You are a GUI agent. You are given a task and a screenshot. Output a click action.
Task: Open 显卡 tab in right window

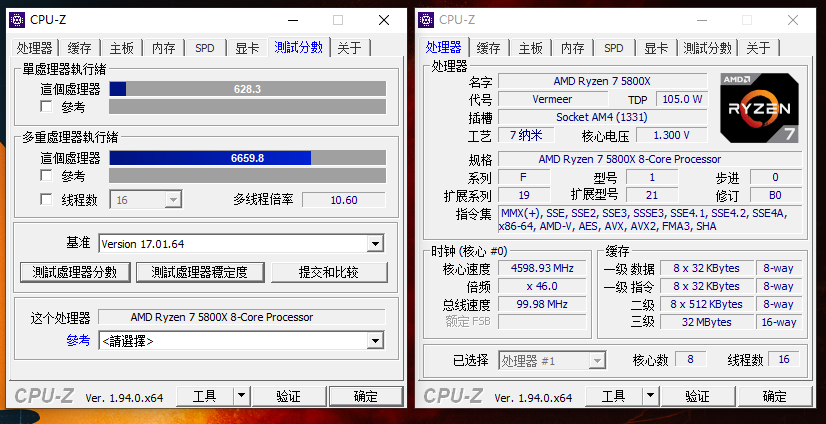[x=656, y=48]
